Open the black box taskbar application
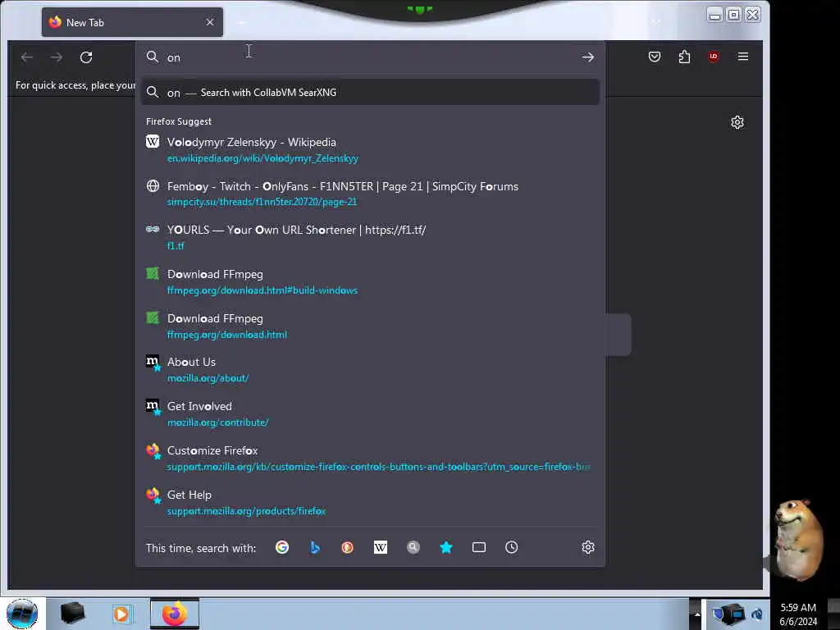This screenshot has height=630, width=840. point(72,614)
